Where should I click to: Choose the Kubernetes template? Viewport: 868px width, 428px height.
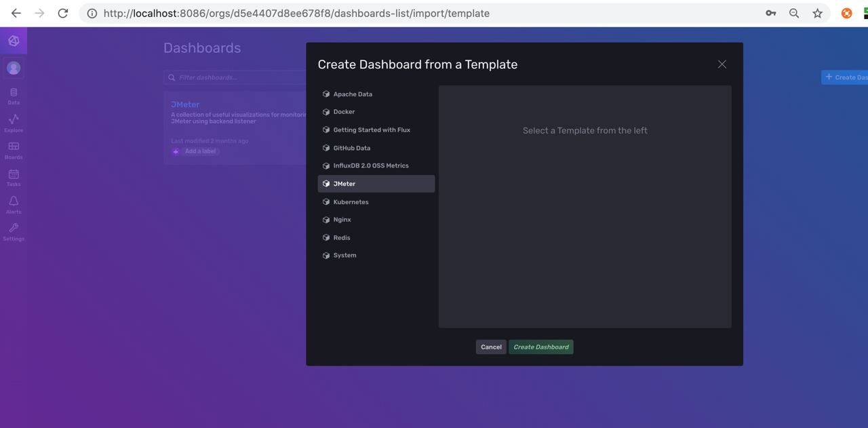[376, 202]
